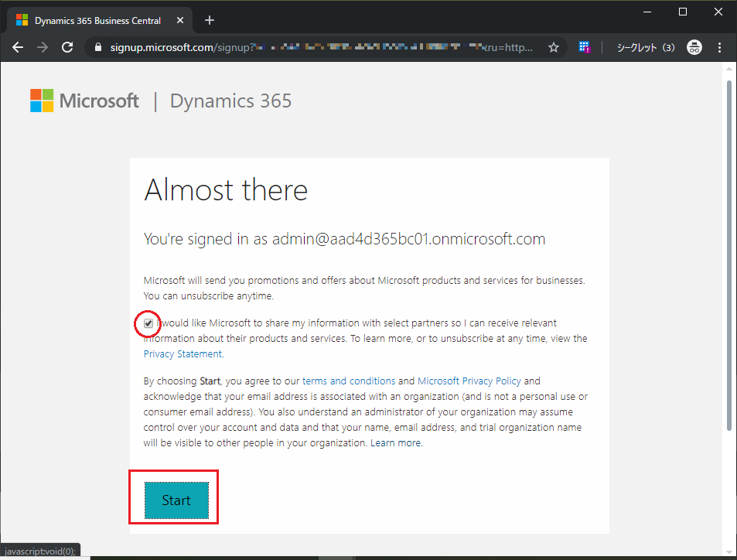Open the Privacy Statement link
The image size is (737, 560).
coord(183,354)
